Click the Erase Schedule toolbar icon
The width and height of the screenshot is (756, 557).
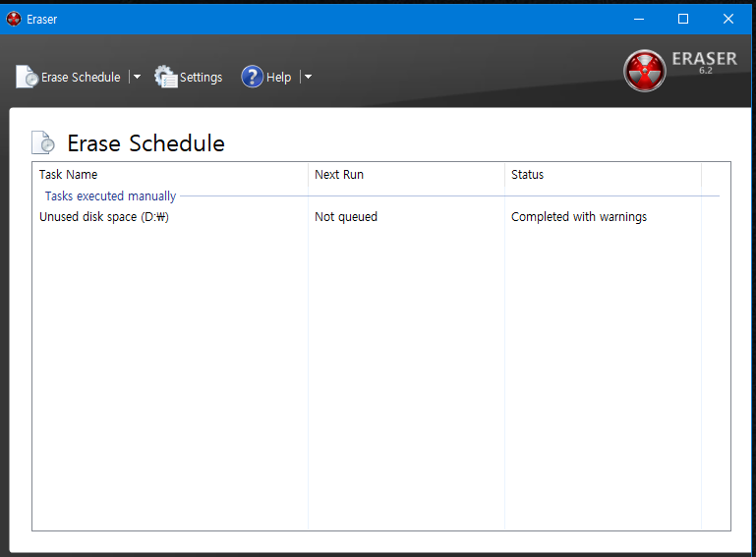pos(27,77)
